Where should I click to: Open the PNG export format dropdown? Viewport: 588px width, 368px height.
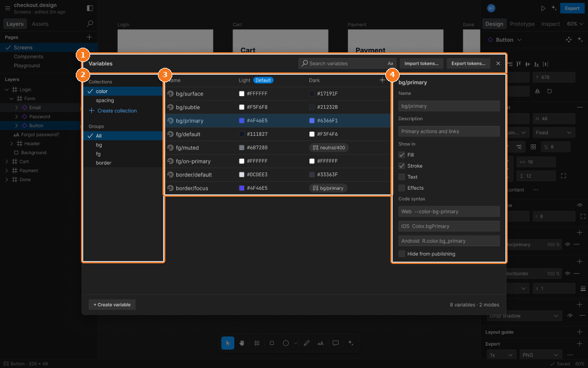pyautogui.click(x=540, y=355)
